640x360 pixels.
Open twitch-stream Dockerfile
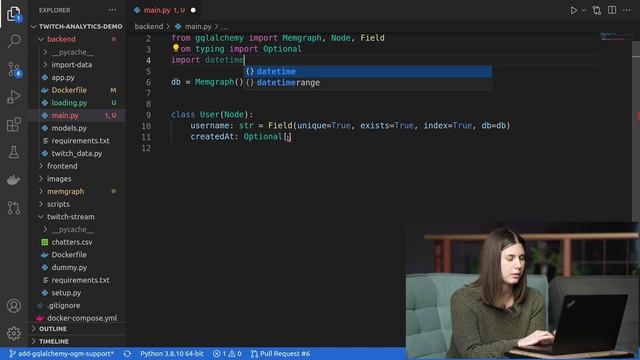pos(77,255)
